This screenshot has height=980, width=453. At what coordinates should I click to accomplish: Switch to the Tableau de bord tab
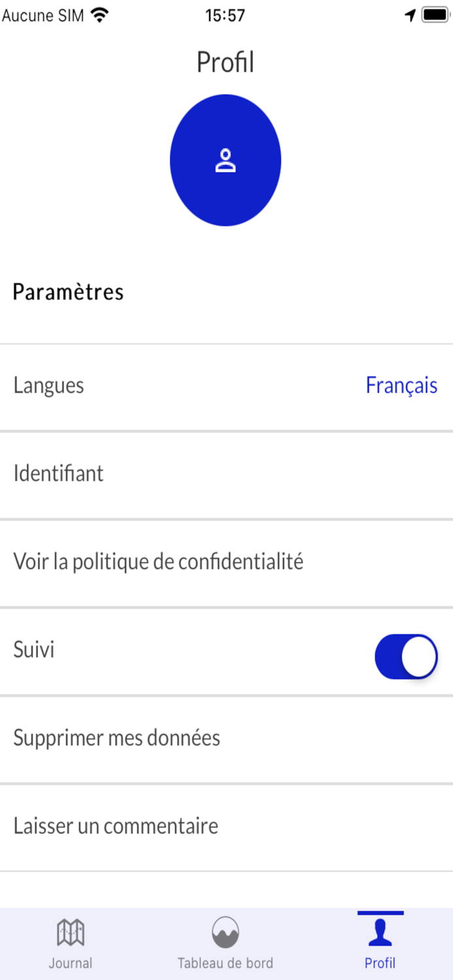point(226,941)
